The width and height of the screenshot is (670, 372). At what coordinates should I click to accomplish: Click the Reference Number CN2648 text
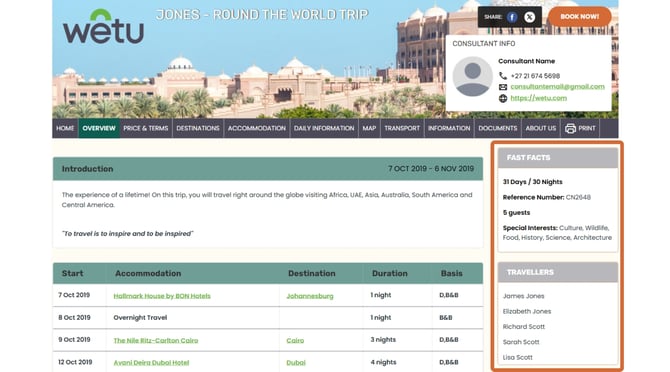pos(547,197)
